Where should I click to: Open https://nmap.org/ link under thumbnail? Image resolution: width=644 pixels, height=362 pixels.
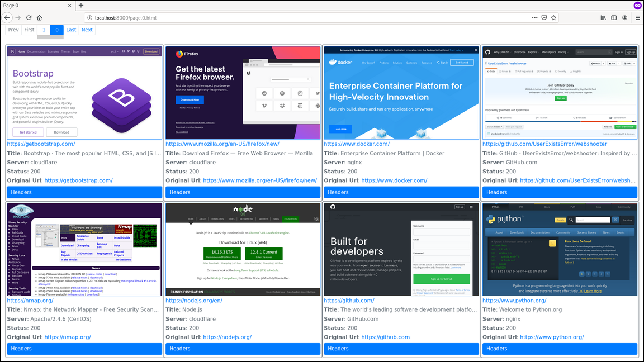tap(30, 301)
